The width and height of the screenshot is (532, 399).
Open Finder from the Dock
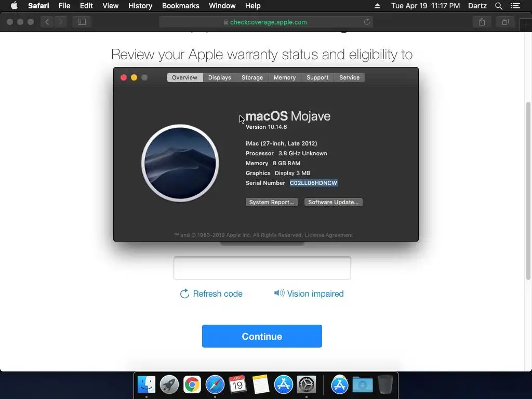[146, 385]
